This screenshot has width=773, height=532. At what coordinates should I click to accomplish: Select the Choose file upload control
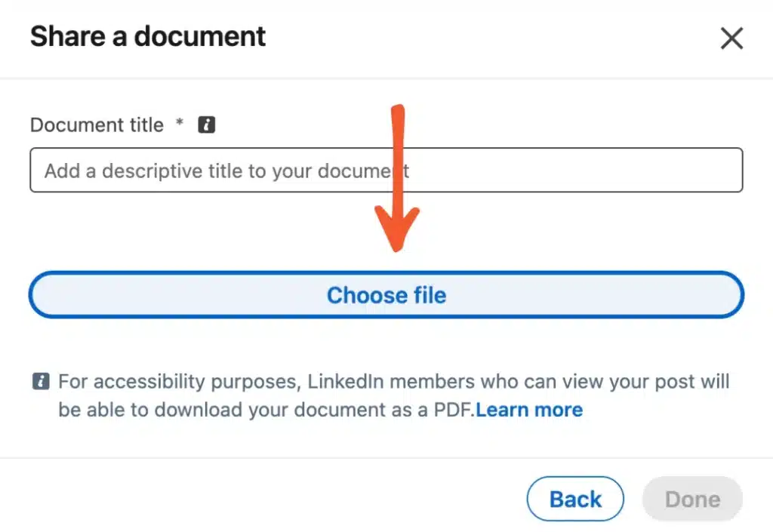tap(386, 295)
